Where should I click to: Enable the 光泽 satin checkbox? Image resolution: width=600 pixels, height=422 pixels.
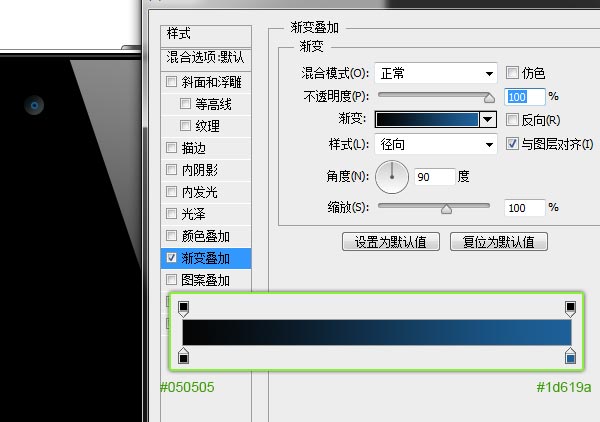click(171, 213)
